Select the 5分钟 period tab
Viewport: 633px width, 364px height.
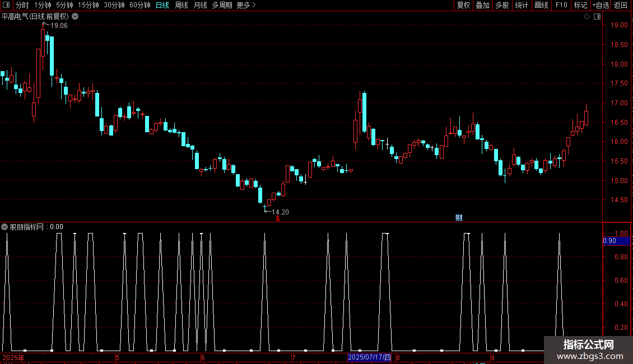pyautogui.click(x=64, y=5)
